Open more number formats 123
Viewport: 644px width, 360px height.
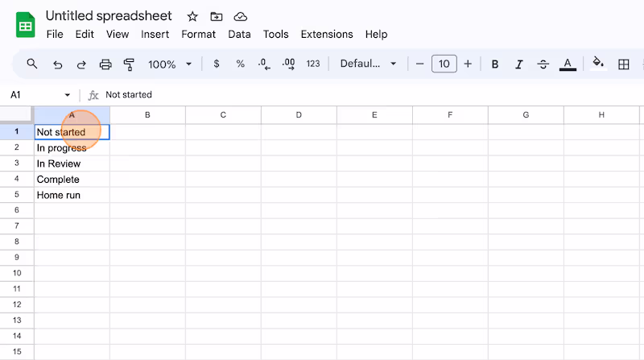click(313, 64)
